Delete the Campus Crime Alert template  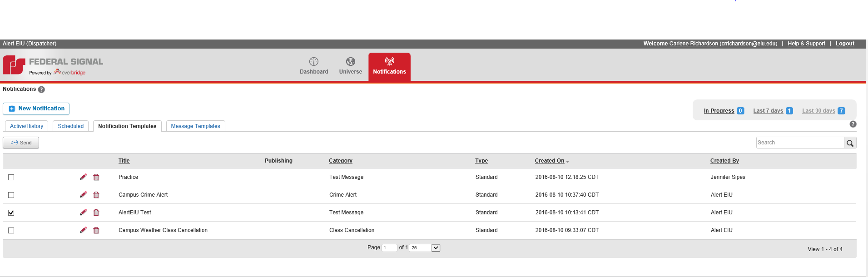click(x=96, y=195)
